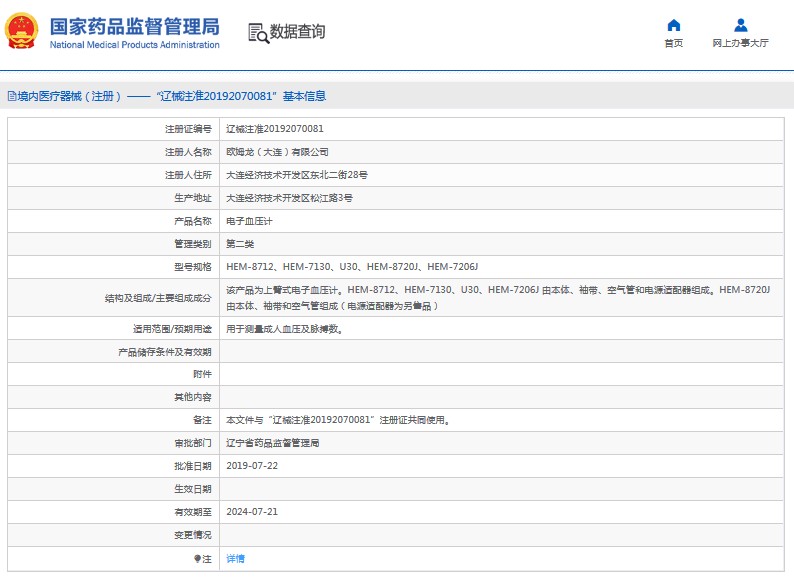This screenshot has height=577, width=794.
Task: Select intended use 用于测量成人血压及脉搏数
Action: coord(285,329)
